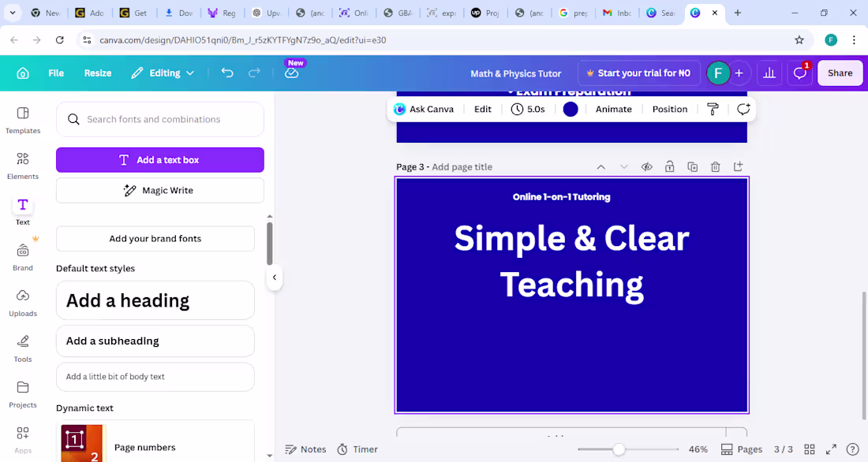The image size is (868, 462).
Task: Open the help question mark icon
Action: [x=852, y=449]
